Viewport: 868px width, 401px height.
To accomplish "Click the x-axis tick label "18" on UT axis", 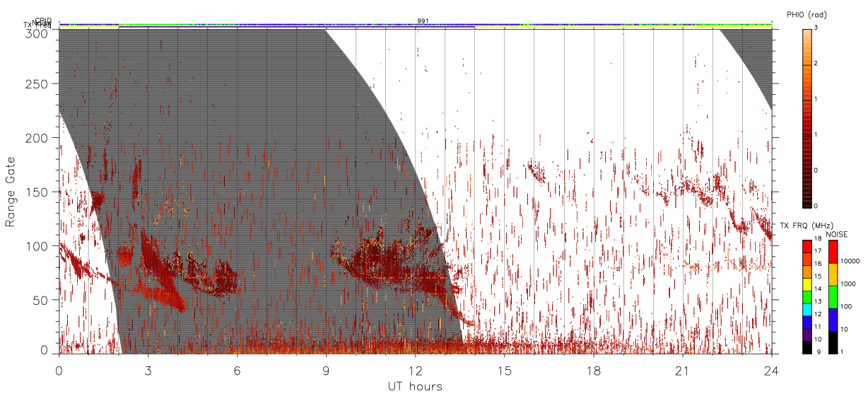I will 594,371.
